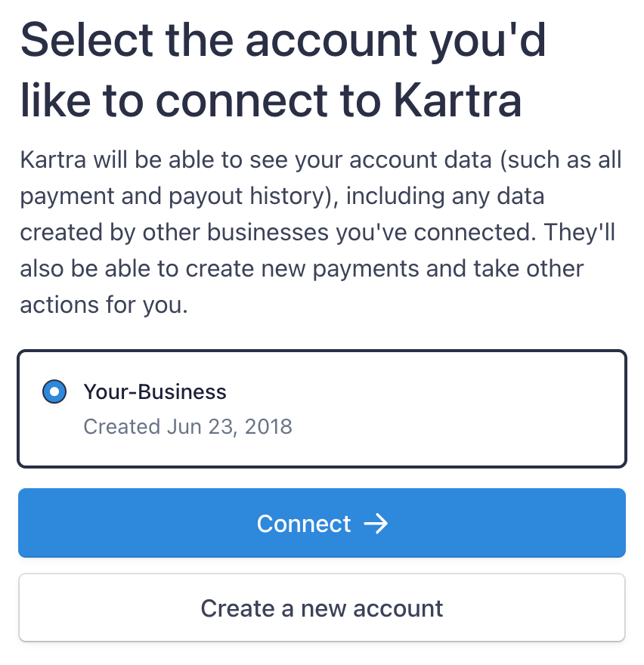
Task: Open the new account creation flow
Action: point(322,608)
